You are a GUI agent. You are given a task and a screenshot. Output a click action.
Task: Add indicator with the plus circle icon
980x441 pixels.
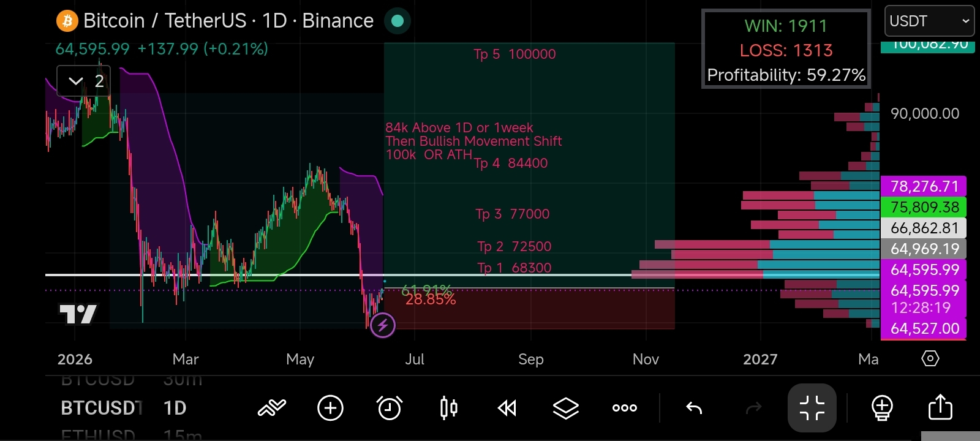pos(330,408)
